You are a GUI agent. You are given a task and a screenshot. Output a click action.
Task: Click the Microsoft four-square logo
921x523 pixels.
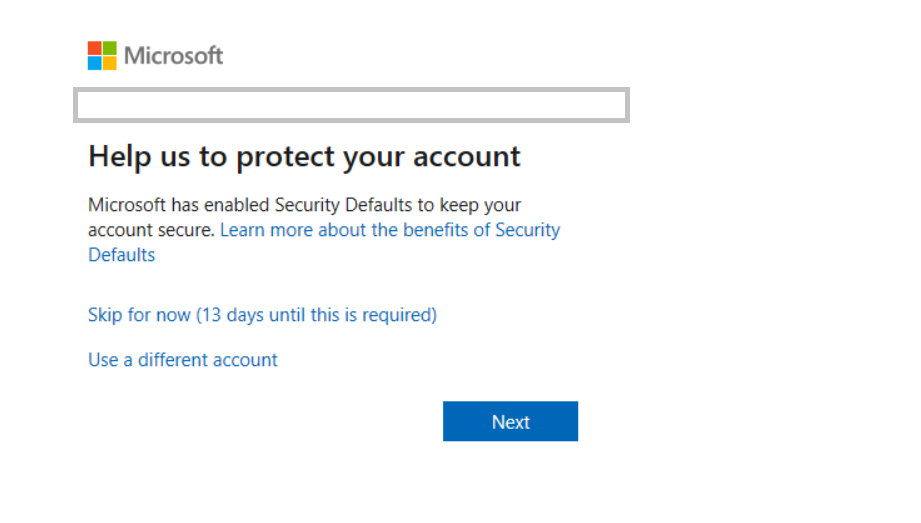click(x=102, y=55)
